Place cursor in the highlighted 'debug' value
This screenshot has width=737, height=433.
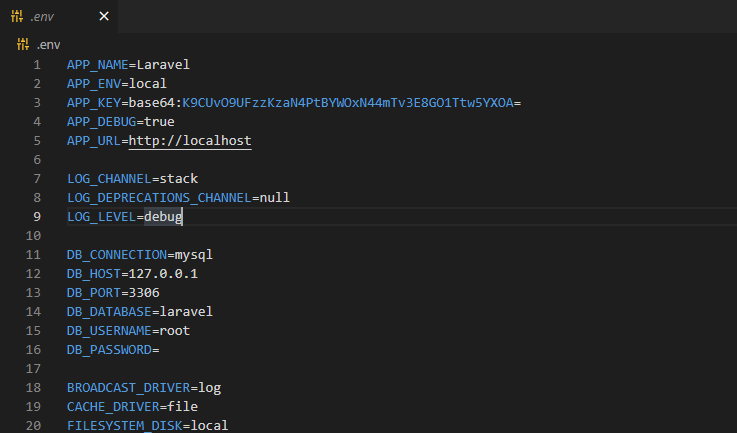coord(163,217)
